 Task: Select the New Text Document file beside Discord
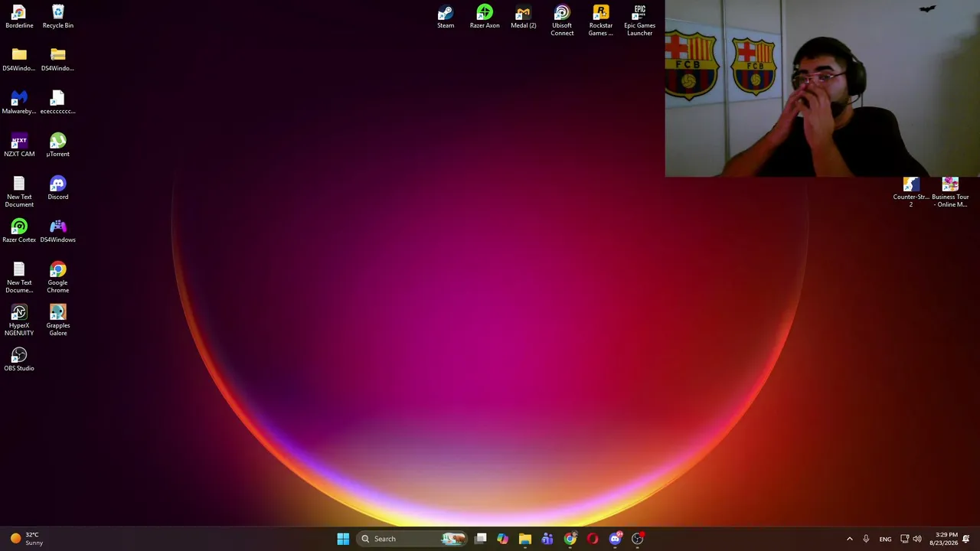pyautogui.click(x=19, y=192)
